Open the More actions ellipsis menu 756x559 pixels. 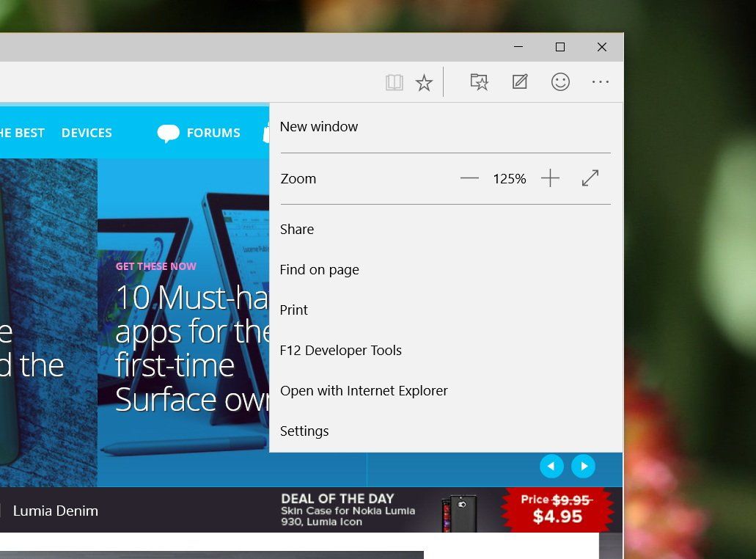click(601, 81)
